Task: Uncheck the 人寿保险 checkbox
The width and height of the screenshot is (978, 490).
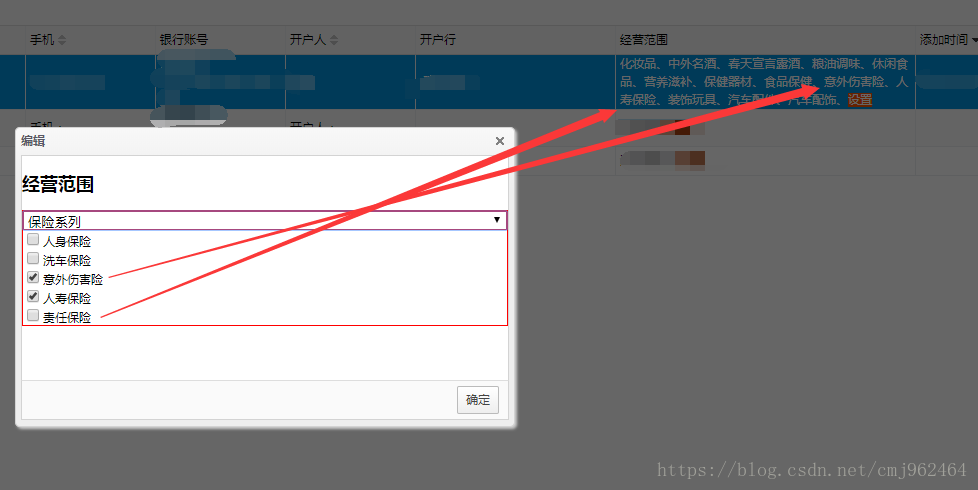Action: (33, 296)
